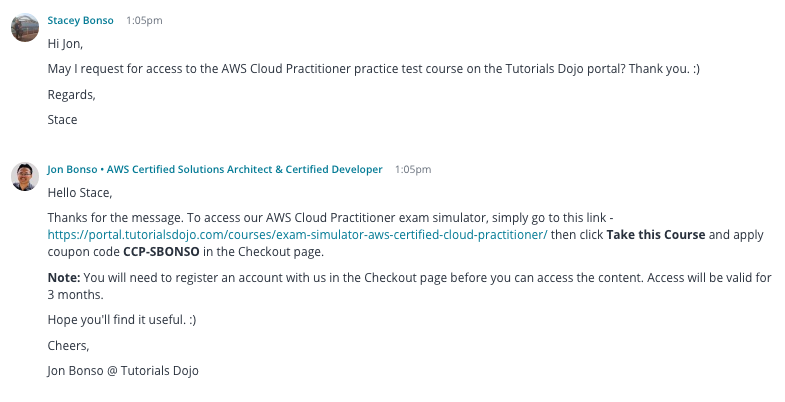Open the portal.tutorialsdojo.com exam simulator link
785x402 pixels.
(297, 235)
